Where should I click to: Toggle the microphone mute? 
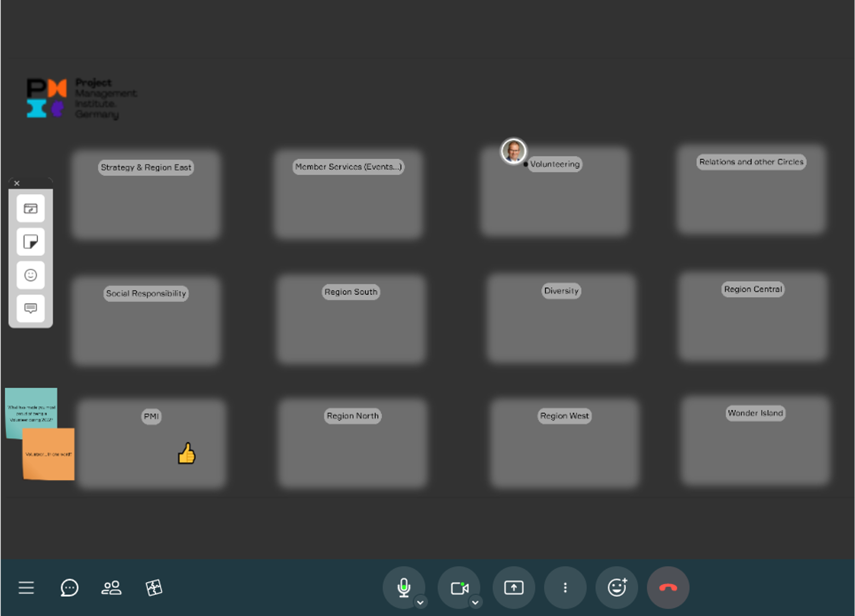point(403,586)
